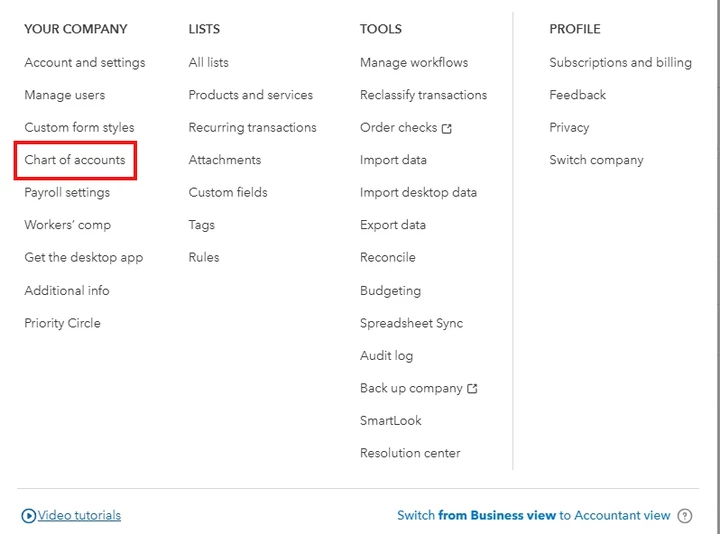Viewport: 720px width, 534px height.
Task: Go to Recurring transactions
Action: pyautogui.click(x=253, y=127)
